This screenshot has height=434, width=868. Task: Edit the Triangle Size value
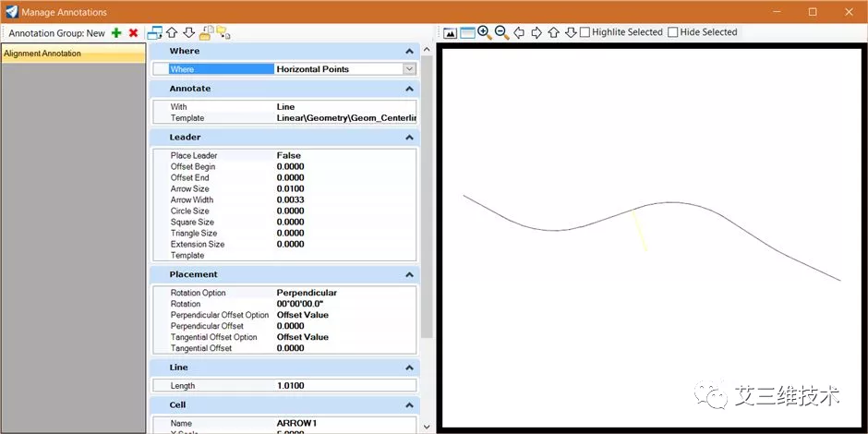click(x=291, y=233)
